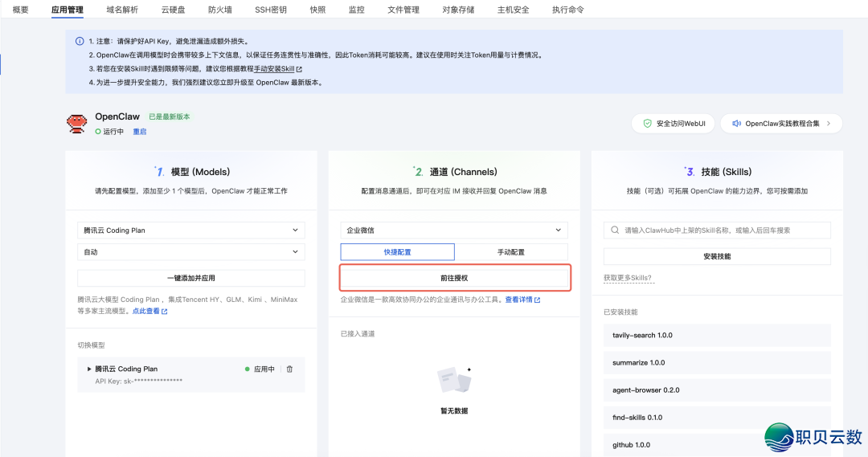The height and width of the screenshot is (457, 868).
Task: Open the 主机安全 tab
Action: (x=513, y=10)
